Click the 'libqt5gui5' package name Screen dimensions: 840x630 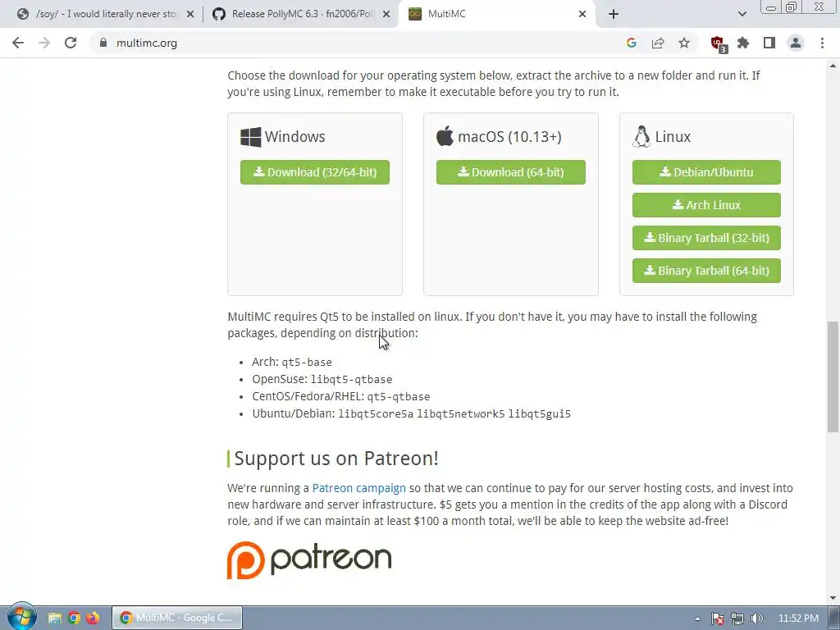pos(540,413)
